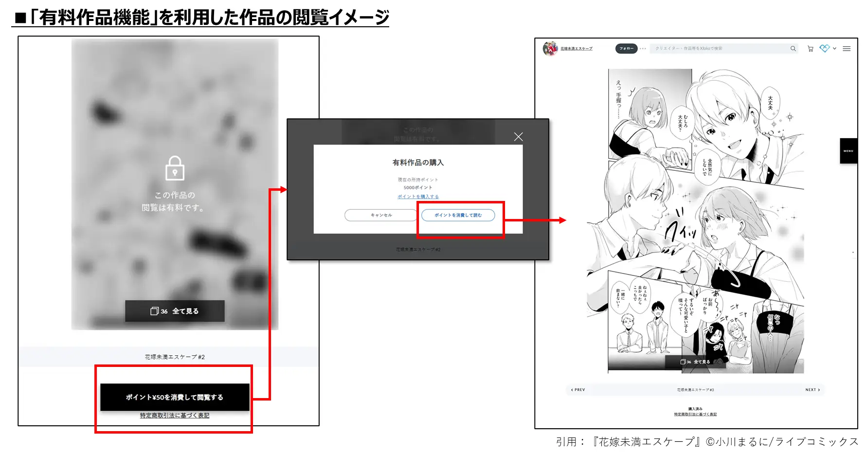
Task: Open the 花嫁未満エスケープ creator name link
Action: (577, 49)
